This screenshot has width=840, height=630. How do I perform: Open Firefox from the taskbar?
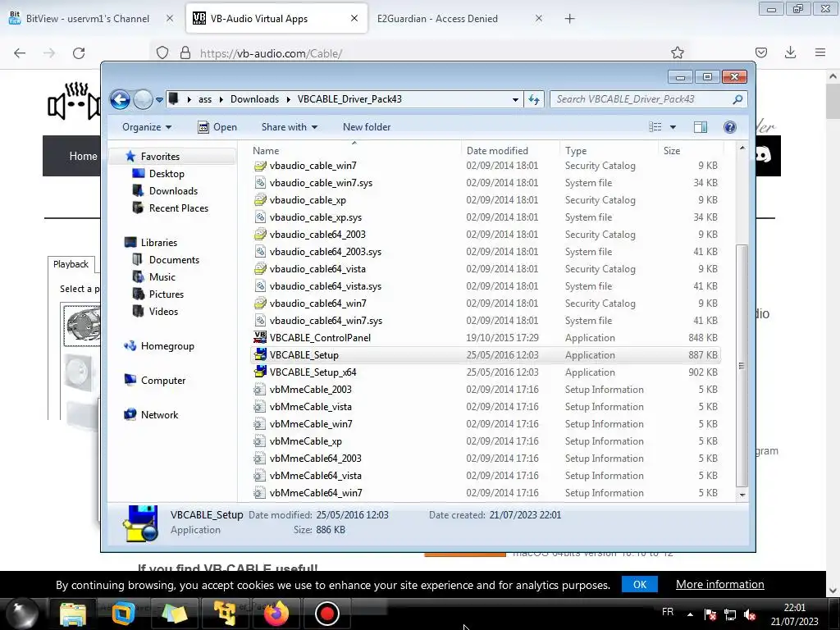(276, 614)
